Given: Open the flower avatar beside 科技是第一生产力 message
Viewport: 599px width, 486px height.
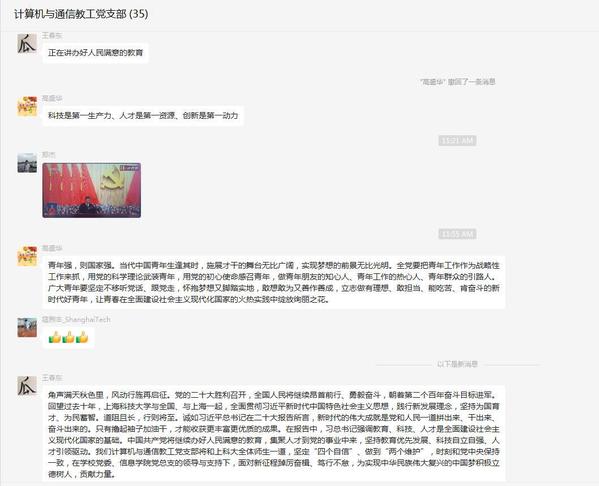Looking at the screenshot, I should click(27, 106).
